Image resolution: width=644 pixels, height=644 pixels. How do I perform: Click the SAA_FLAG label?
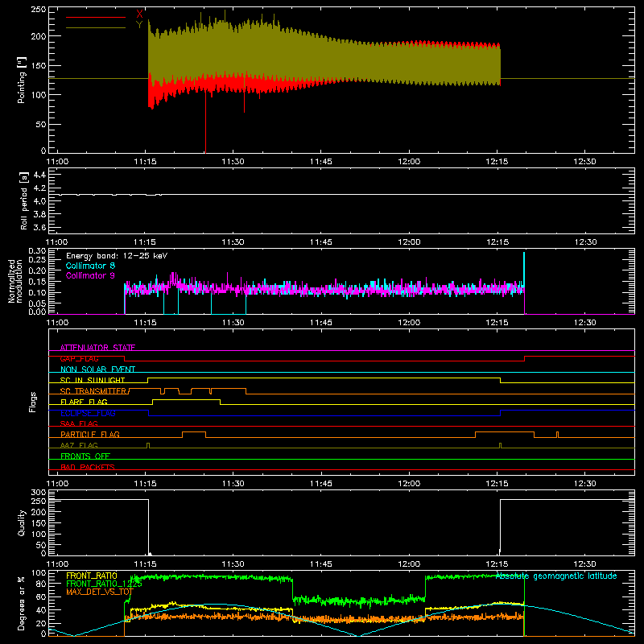[79, 423]
